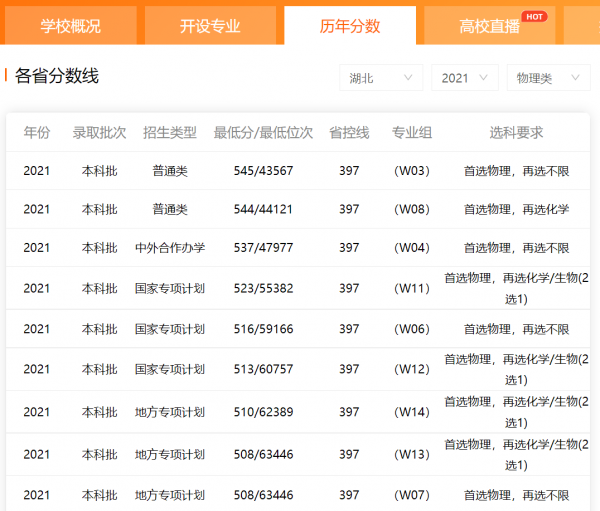Image resolution: width=600 pixels, height=511 pixels.
Task: Click the 招生类型 column header
Action: coord(170,132)
